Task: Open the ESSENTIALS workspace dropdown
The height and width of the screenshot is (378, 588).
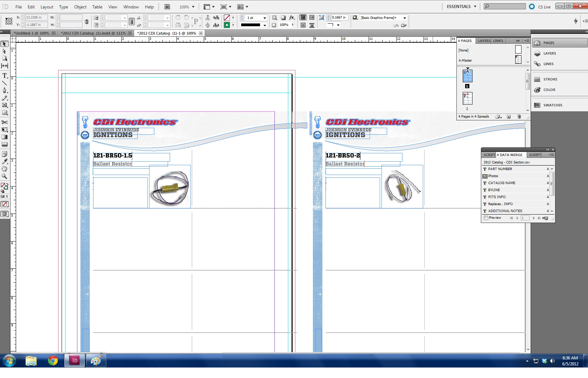Action: pyautogui.click(x=461, y=7)
